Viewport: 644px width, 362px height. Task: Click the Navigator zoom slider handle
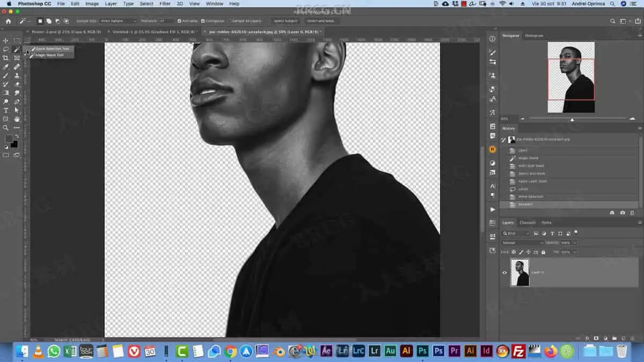click(x=572, y=119)
